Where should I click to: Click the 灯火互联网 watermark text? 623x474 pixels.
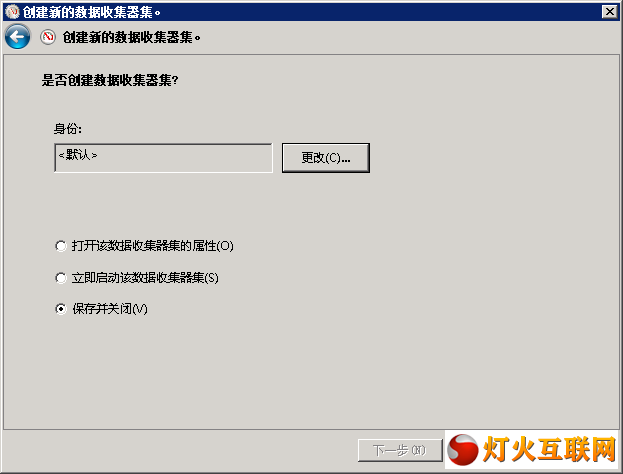[549, 449]
